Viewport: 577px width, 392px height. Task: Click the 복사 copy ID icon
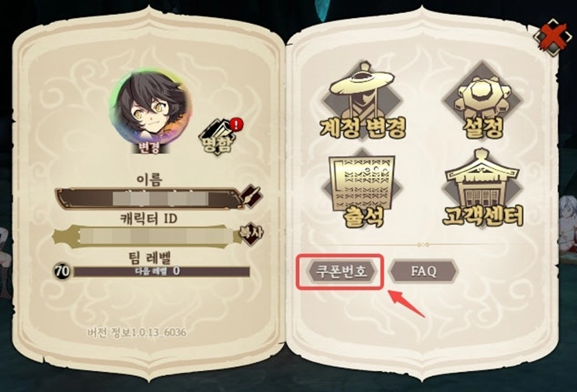(252, 234)
